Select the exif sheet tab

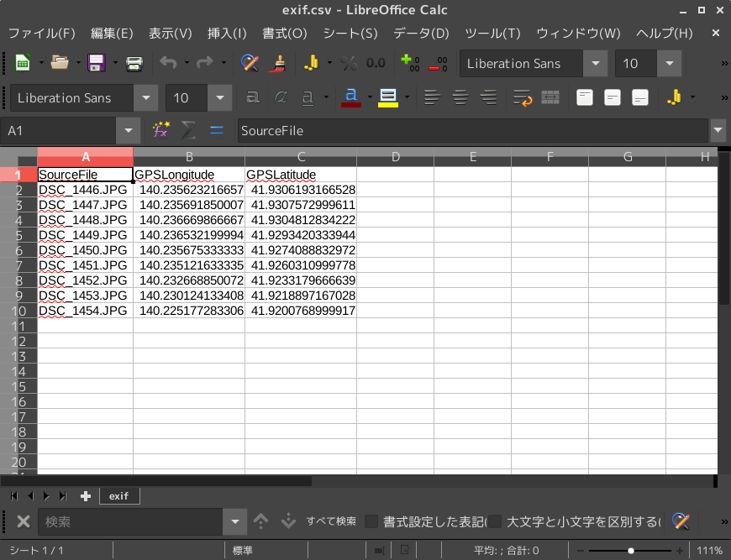click(118, 495)
